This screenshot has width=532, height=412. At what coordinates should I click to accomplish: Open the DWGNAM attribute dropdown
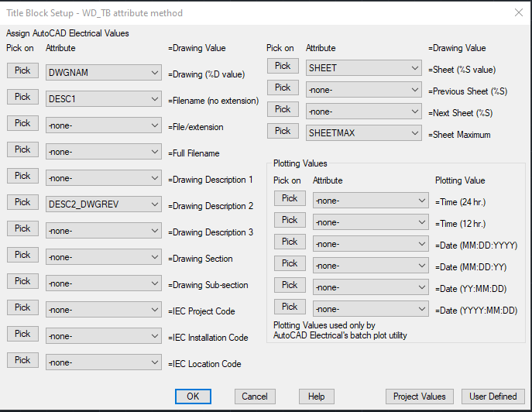point(104,73)
